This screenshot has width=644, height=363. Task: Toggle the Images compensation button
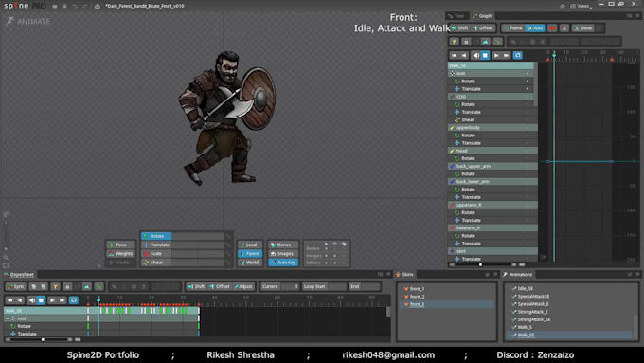coord(283,254)
